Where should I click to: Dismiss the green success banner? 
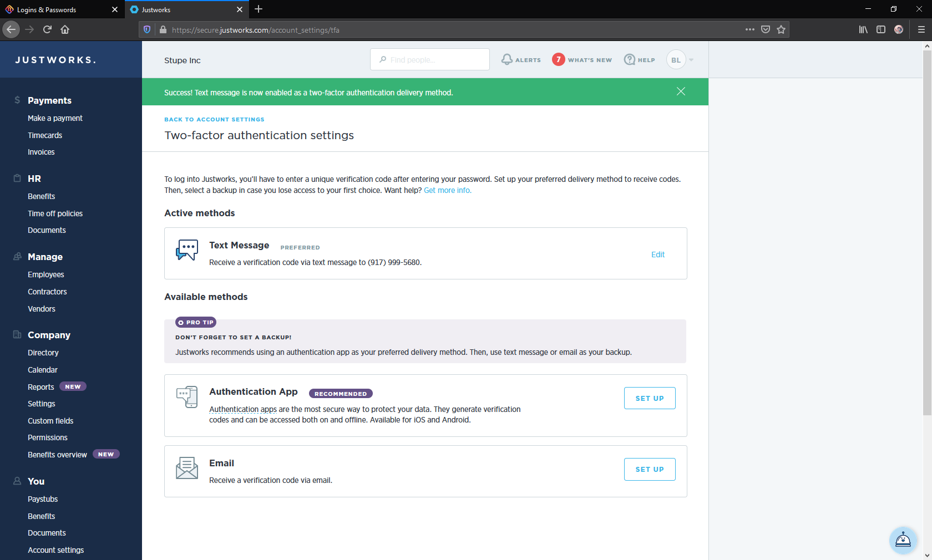[681, 91]
